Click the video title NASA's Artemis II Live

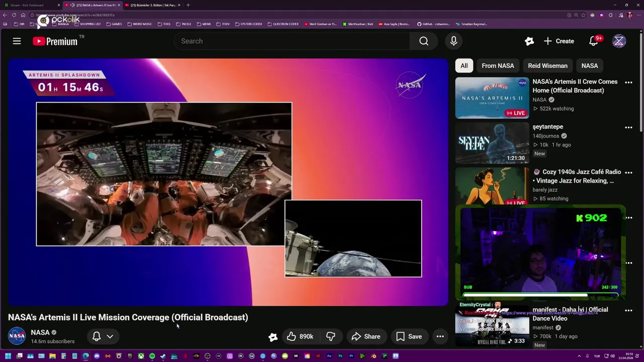(128, 317)
